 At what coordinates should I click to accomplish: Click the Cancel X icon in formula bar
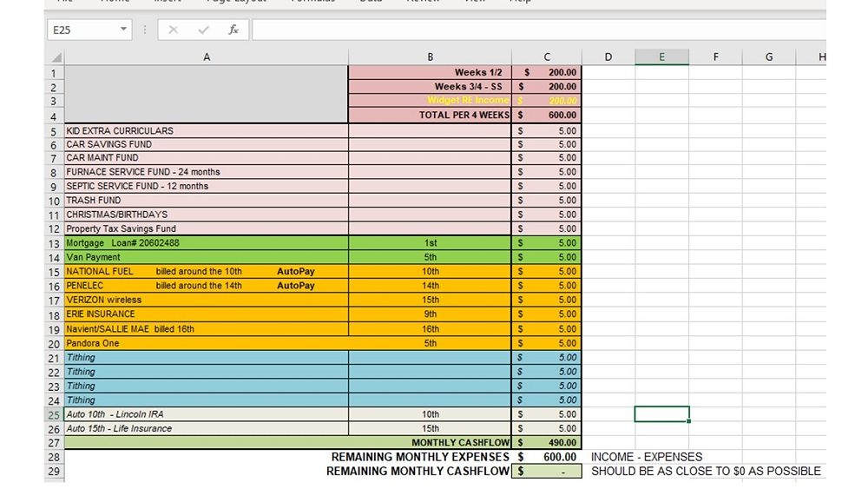174,30
